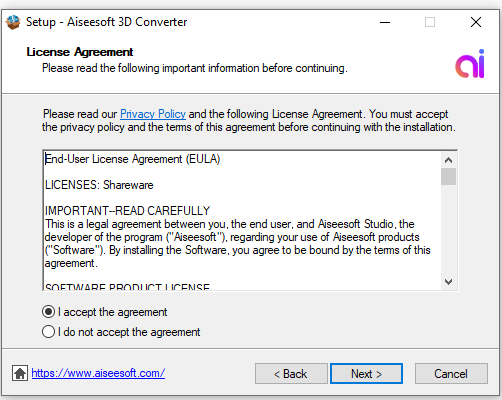Continue with the 'Next >' button
Screen dimensions: 502x400
[366, 374]
